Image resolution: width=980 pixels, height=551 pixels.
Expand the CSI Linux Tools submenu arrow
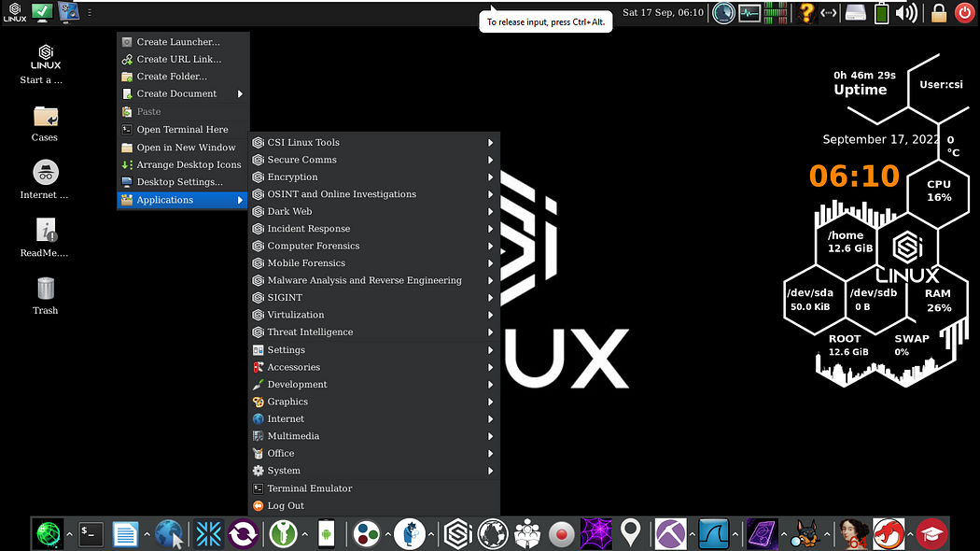click(491, 143)
